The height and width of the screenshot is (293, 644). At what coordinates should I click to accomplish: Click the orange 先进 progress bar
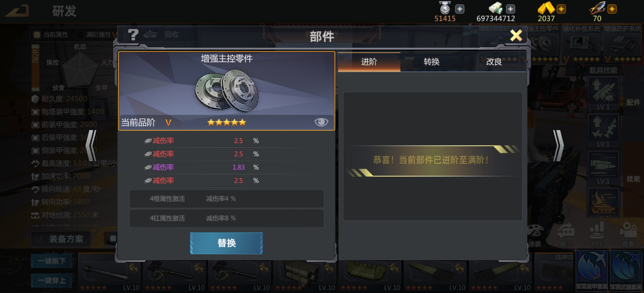coord(35,68)
